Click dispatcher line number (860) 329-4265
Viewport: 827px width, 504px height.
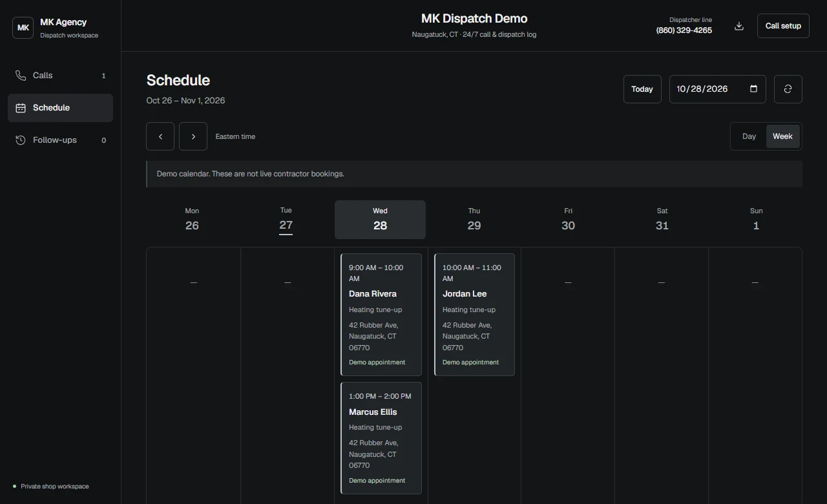(x=684, y=30)
